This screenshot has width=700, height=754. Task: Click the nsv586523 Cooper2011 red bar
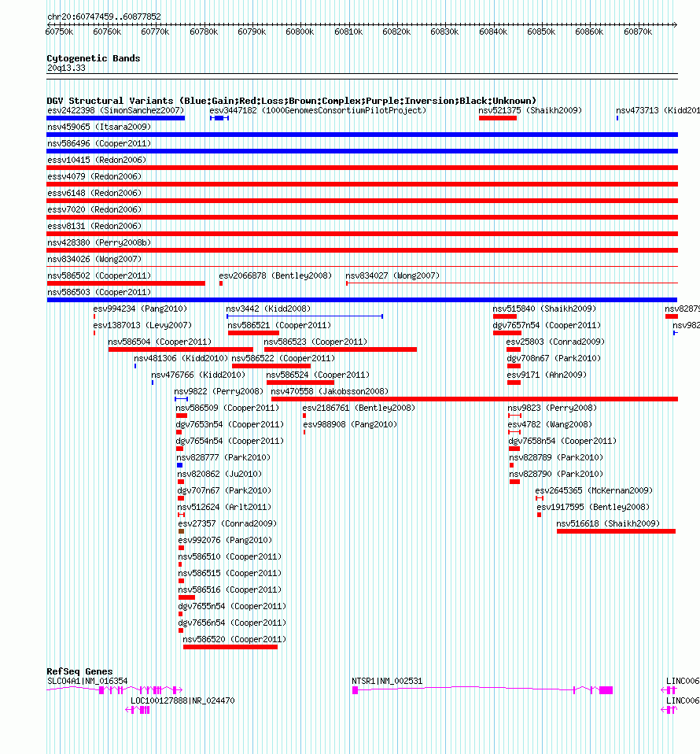tap(340, 349)
